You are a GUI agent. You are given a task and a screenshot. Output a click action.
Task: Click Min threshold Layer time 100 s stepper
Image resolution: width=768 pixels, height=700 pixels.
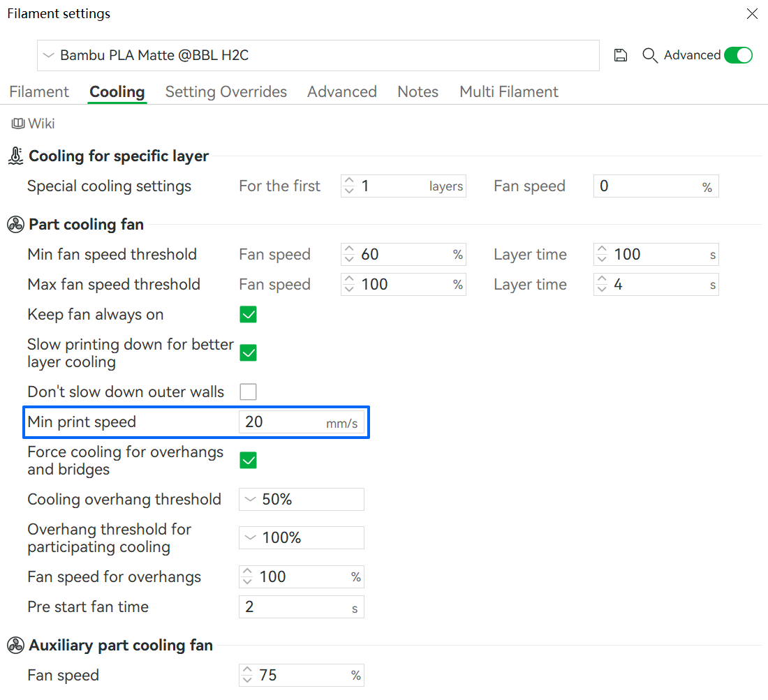click(602, 255)
